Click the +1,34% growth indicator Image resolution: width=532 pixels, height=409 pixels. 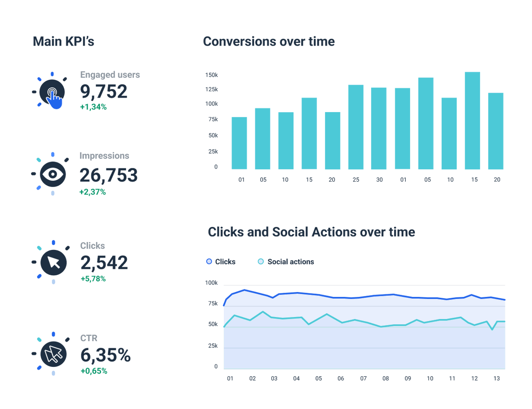[93, 106]
